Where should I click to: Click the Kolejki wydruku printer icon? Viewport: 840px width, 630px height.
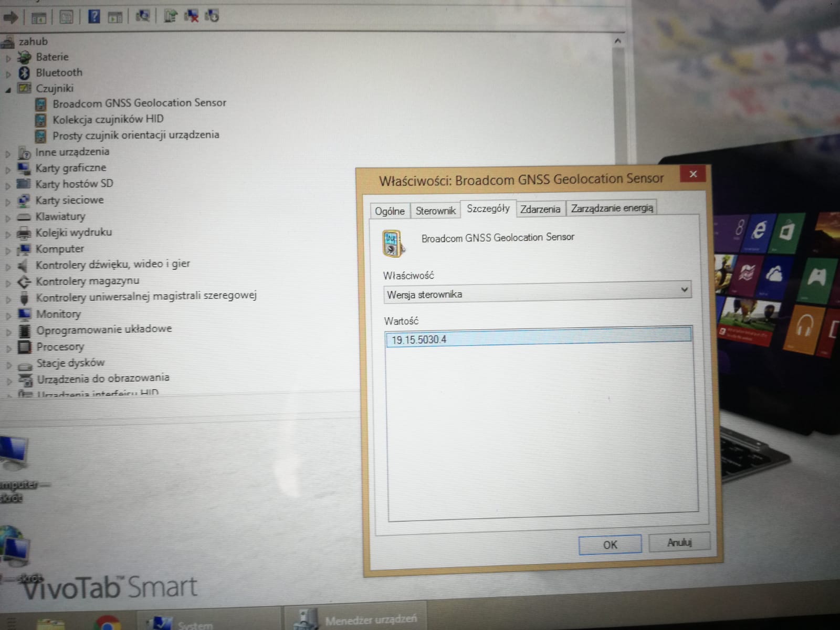coord(24,233)
